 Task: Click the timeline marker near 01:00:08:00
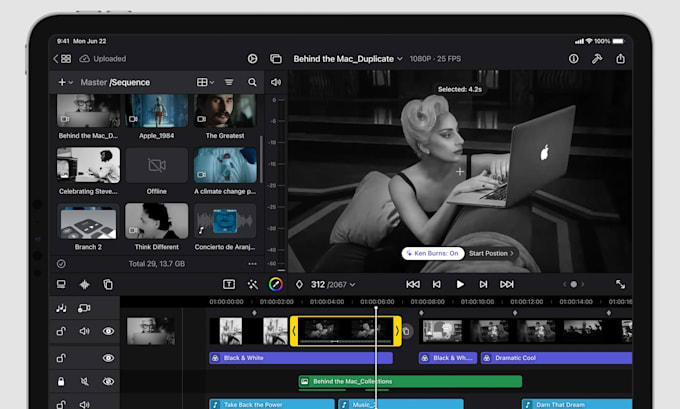point(421,312)
